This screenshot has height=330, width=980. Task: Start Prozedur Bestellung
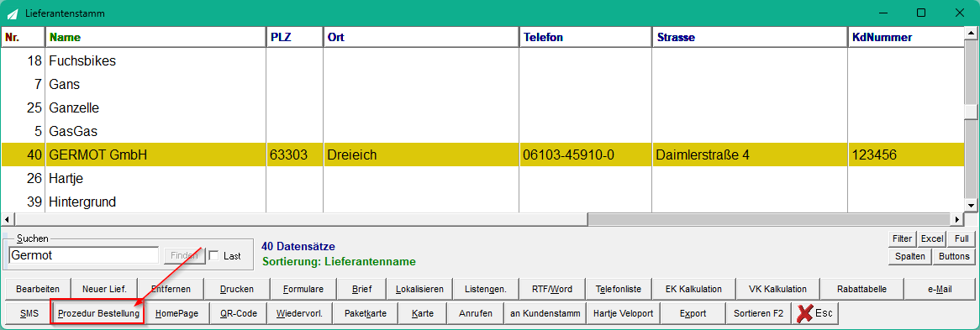(x=98, y=313)
